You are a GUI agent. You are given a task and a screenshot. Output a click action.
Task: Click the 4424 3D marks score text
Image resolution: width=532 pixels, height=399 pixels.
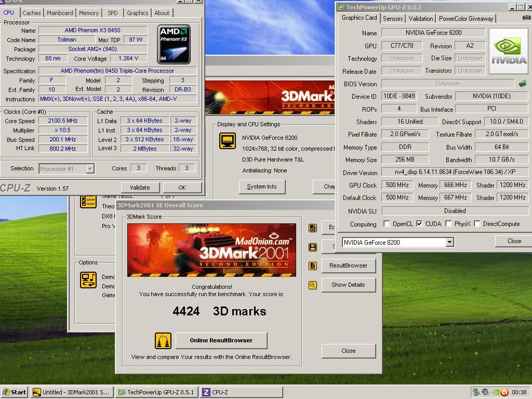pos(220,312)
